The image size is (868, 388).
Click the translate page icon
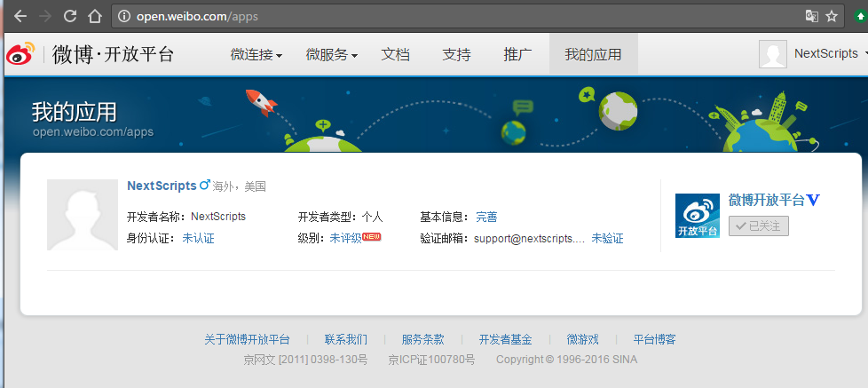point(812,16)
